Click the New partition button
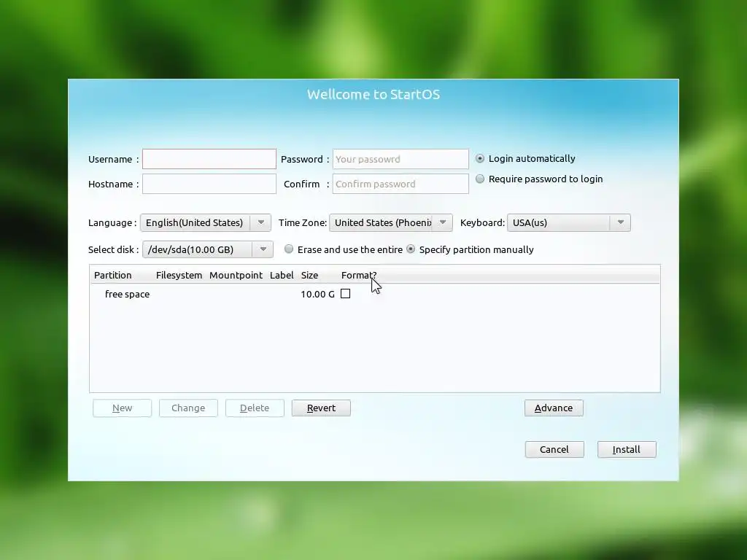The image size is (747, 560). tap(122, 408)
